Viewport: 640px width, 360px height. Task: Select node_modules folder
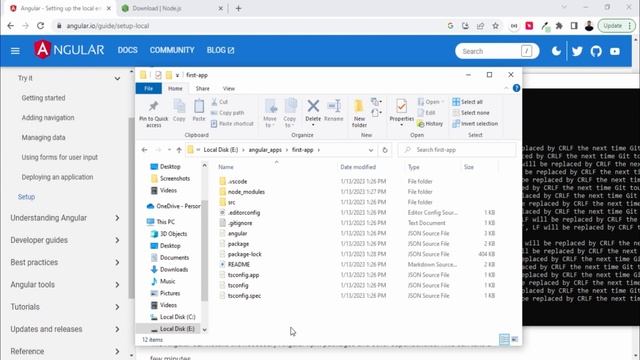click(x=246, y=192)
